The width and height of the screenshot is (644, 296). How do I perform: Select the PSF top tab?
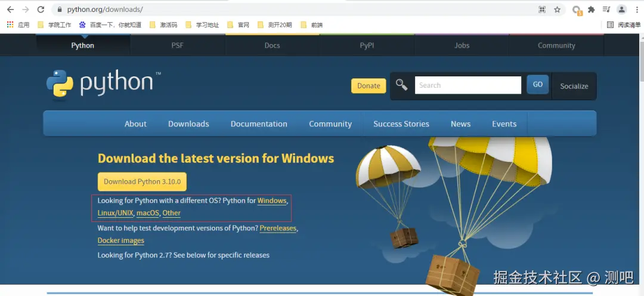pyautogui.click(x=178, y=45)
